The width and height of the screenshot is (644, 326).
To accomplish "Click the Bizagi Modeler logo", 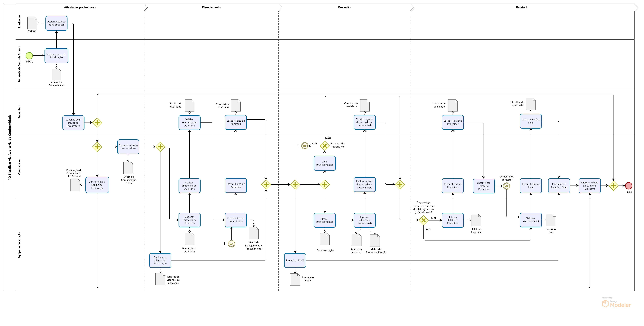I will pyautogui.click(x=616, y=303).
